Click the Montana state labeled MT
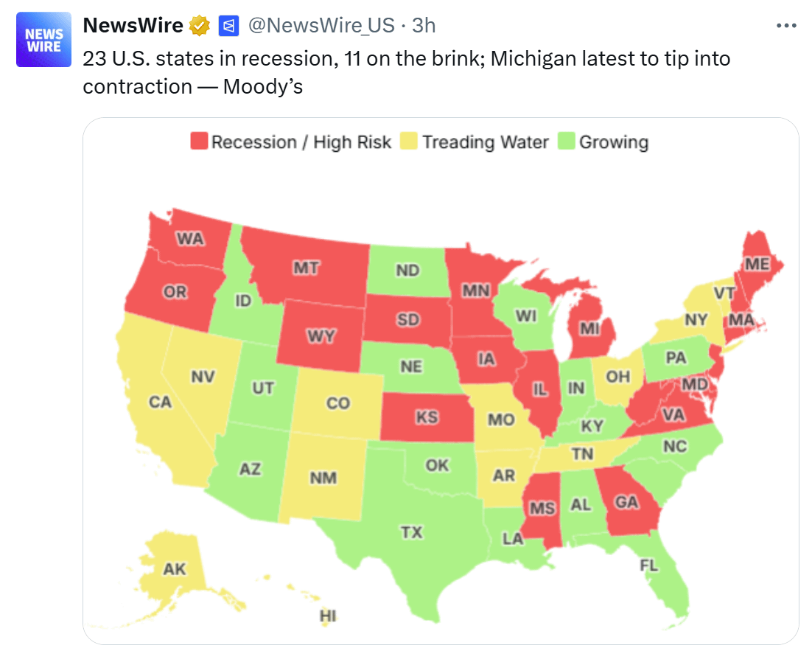Screen dimensions: 812x648 [x=306, y=268]
